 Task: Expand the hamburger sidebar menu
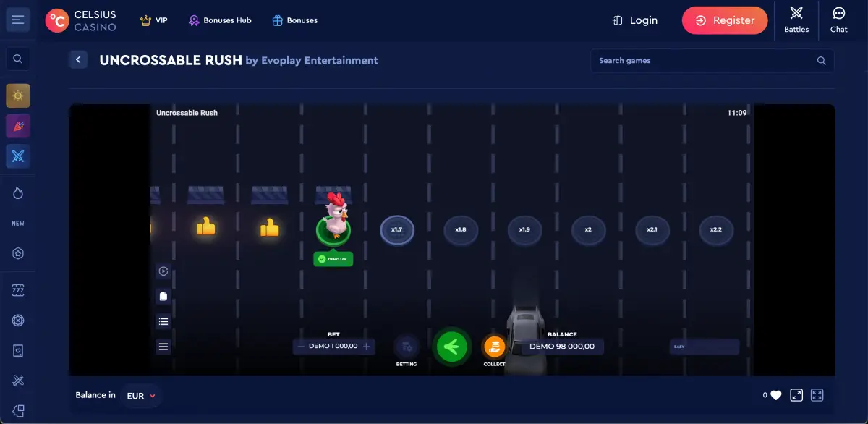click(18, 20)
